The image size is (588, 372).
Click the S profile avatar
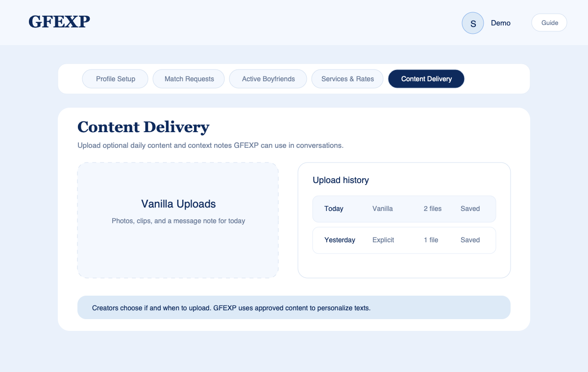coord(473,23)
